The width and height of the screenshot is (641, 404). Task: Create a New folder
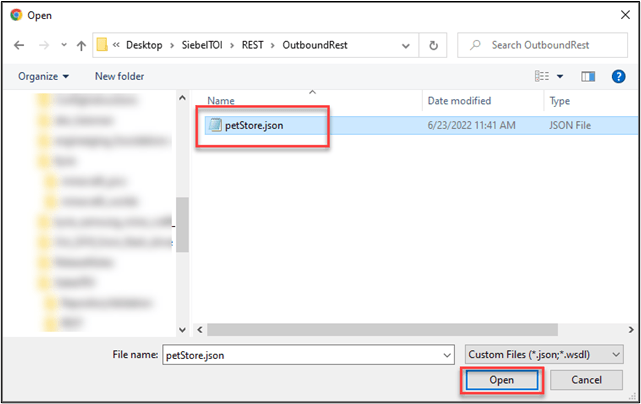pos(119,76)
